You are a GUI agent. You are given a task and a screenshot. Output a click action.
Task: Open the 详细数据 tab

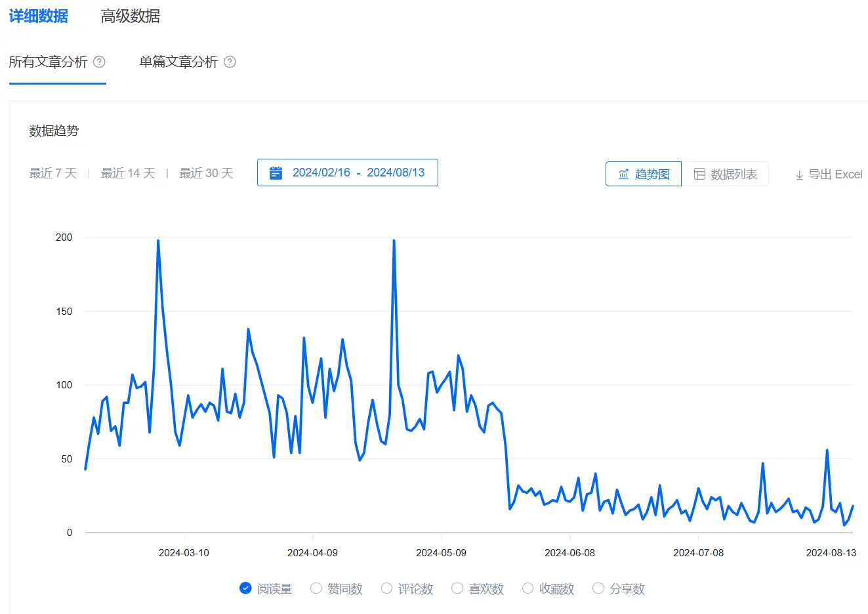[38, 16]
